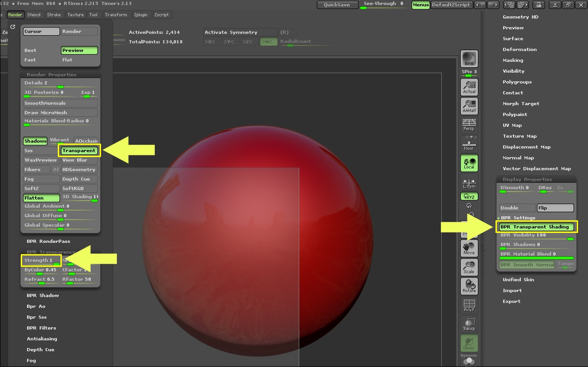Open the Zplugin menu
This screenshot has height=367, width=588.
(x=141, y=14)
